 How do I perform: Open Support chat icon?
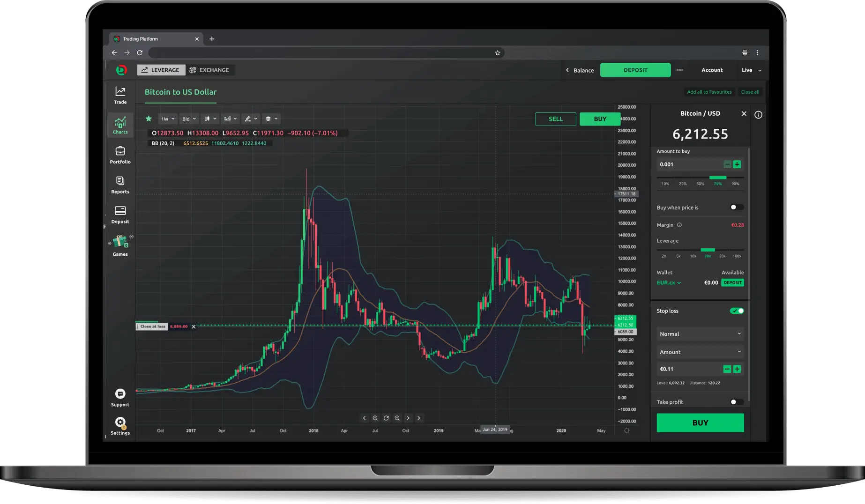point(120,394)
